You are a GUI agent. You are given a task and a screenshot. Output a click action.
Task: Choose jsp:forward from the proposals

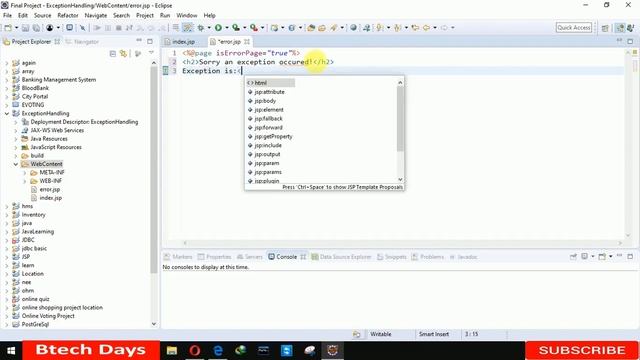coord(268,127)
